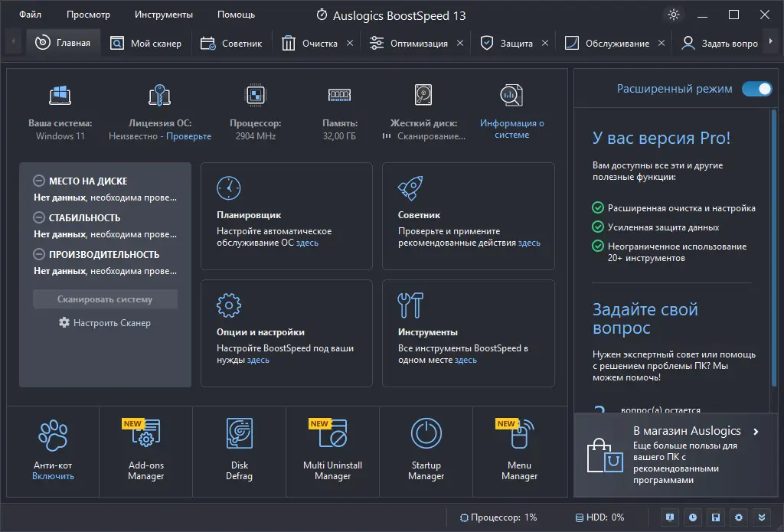Click the Процессор chip icon

pyautogui.click(x=256, y=95)
